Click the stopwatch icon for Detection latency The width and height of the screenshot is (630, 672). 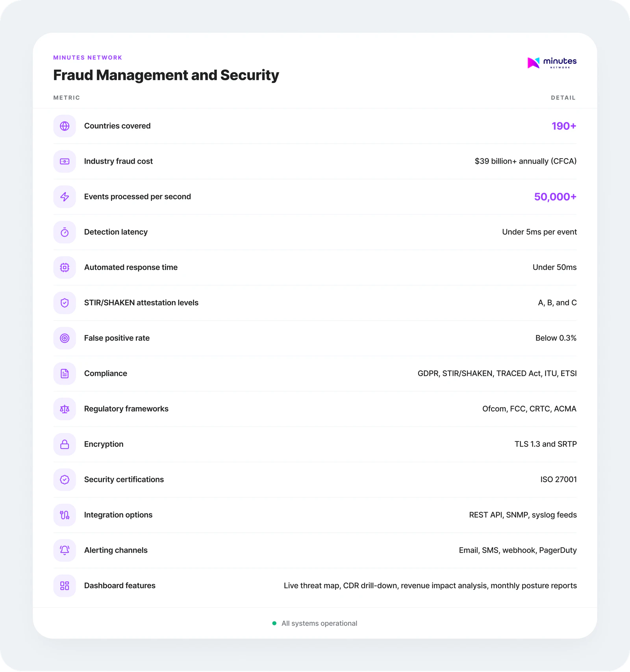[x=65, y=232]
